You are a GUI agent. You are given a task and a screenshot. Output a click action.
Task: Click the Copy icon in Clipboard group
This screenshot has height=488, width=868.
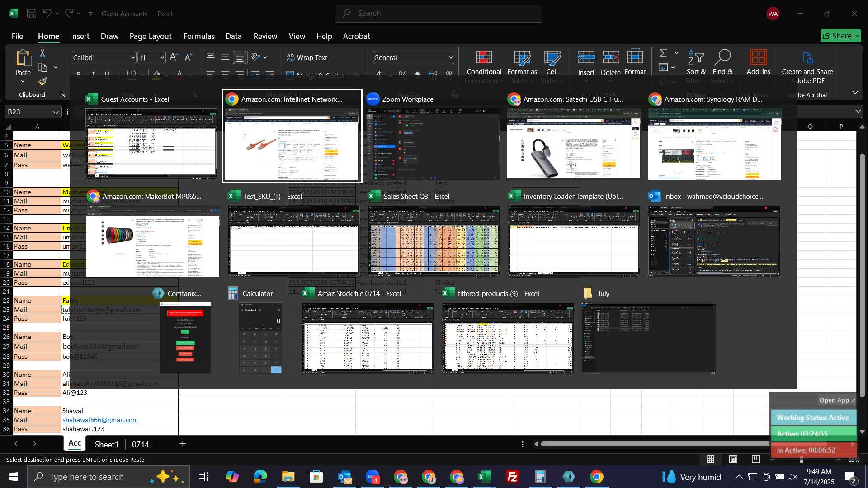click(x=42, y=68)
